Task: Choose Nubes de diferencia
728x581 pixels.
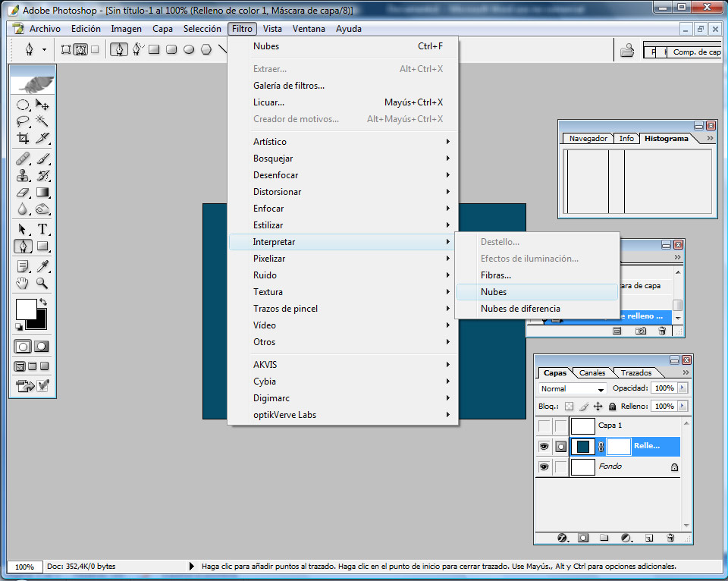Action: (x=537, y=309)
